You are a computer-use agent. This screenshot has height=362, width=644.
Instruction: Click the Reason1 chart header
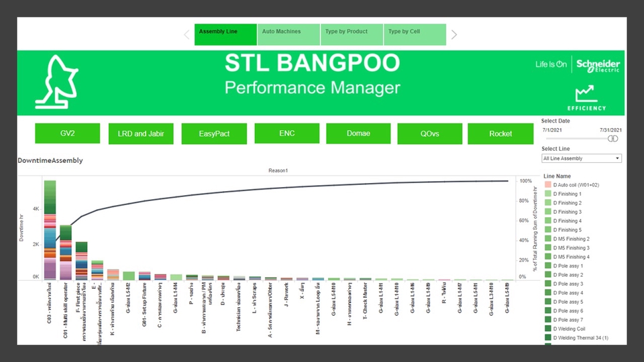(x=278, y=171)
